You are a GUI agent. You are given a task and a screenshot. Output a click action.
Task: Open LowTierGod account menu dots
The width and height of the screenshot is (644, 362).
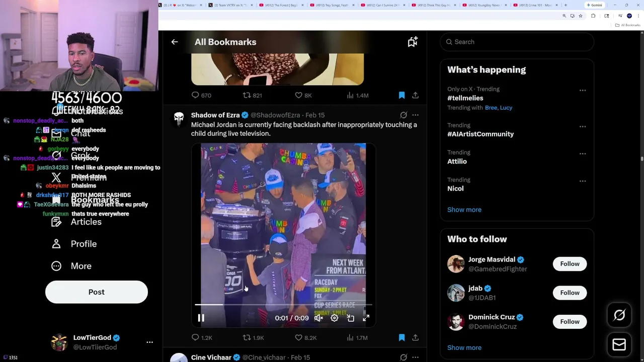[x=149, y=342]
